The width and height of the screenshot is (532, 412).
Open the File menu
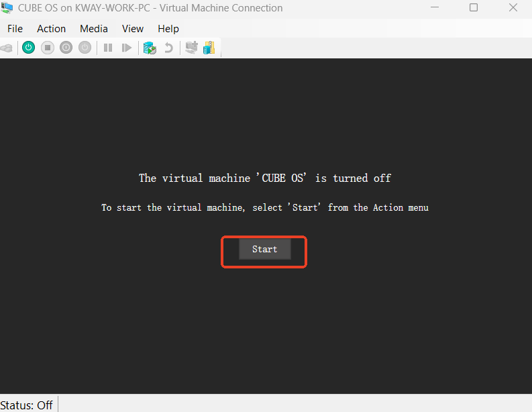[15, 28]
